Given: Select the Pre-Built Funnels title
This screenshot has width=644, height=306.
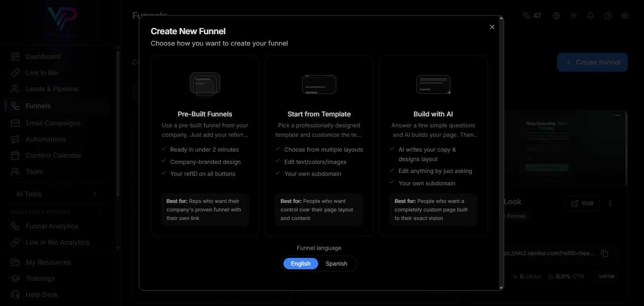Looking at the screenshot, I should point(205,114).
